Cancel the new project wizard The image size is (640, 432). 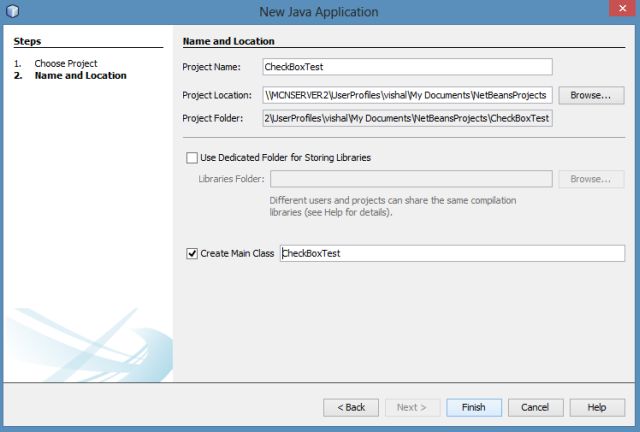point(536,408)
